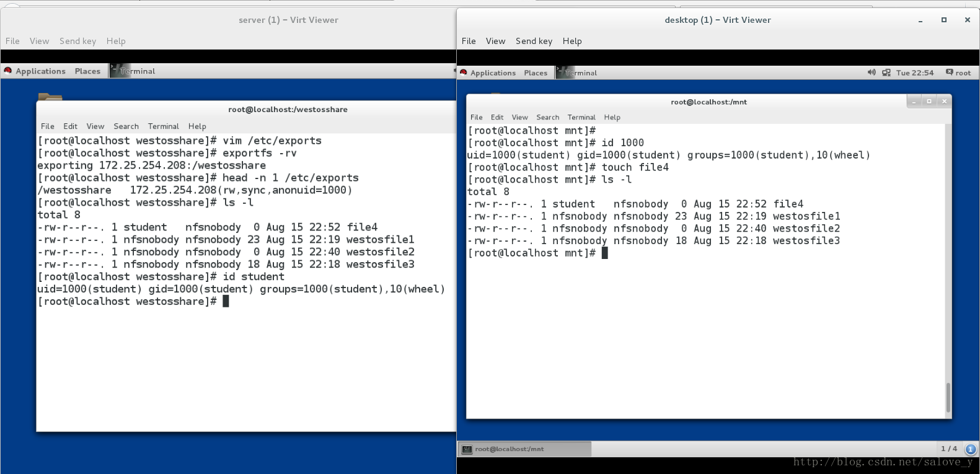Open Edit menu in mnt terminal
This screenshot has width=980, height=474.
click(497, 118)
